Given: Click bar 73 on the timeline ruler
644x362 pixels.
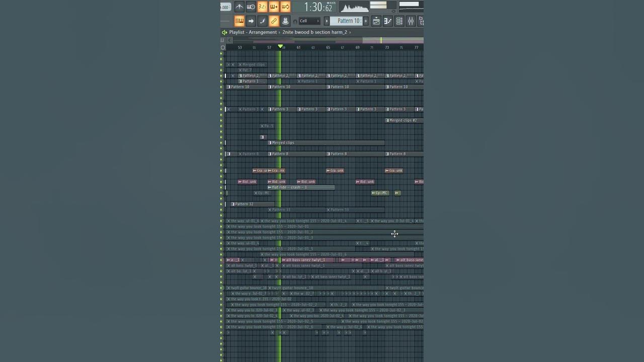Looking at the screenshot, I should pos(387,47).
